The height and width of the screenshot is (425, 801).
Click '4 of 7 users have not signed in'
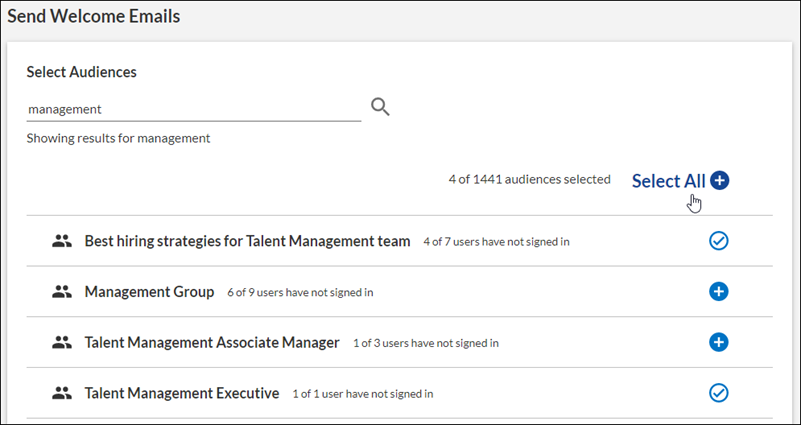coord(496,242)
